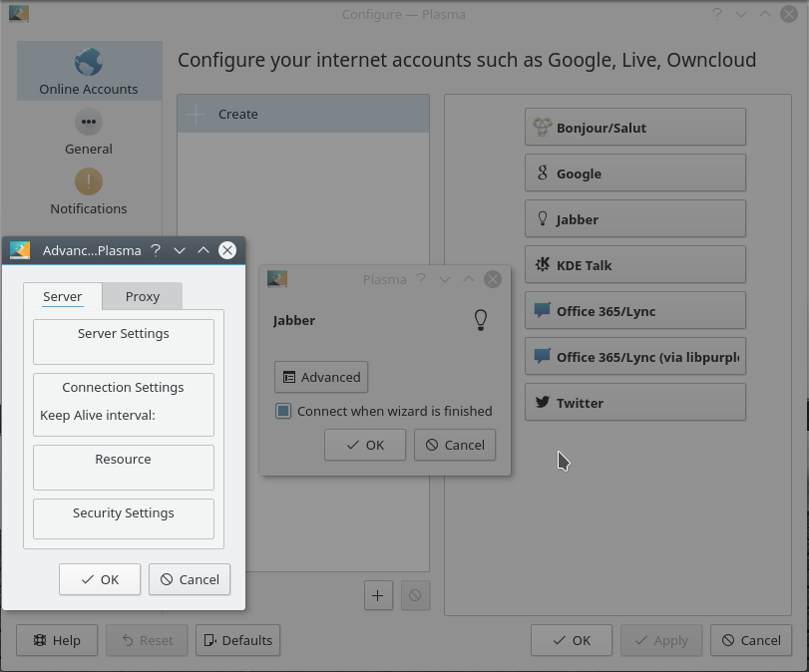Click the Defaults button
The width and height of the screenshot is (809, 672).
tap(237, 640)
